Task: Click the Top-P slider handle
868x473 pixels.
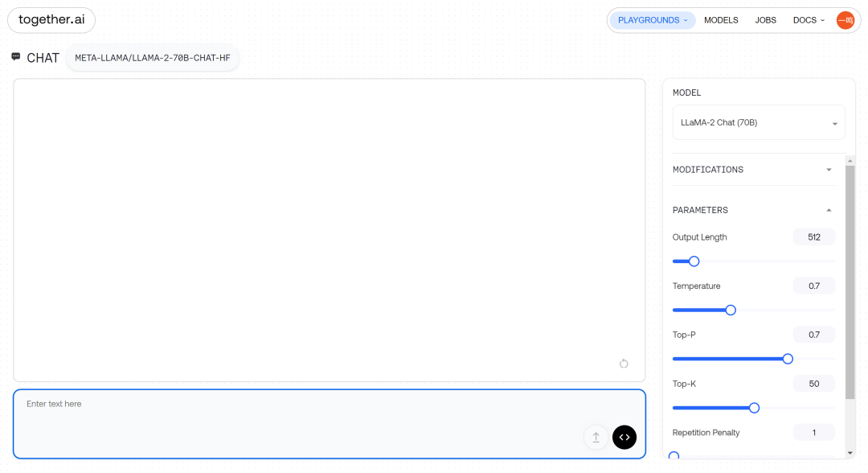Action: [x=788, y=359]
